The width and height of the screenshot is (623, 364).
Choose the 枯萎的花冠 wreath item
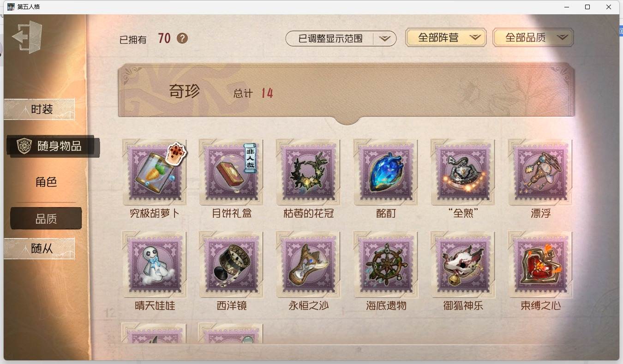click(x=309, y=172)
